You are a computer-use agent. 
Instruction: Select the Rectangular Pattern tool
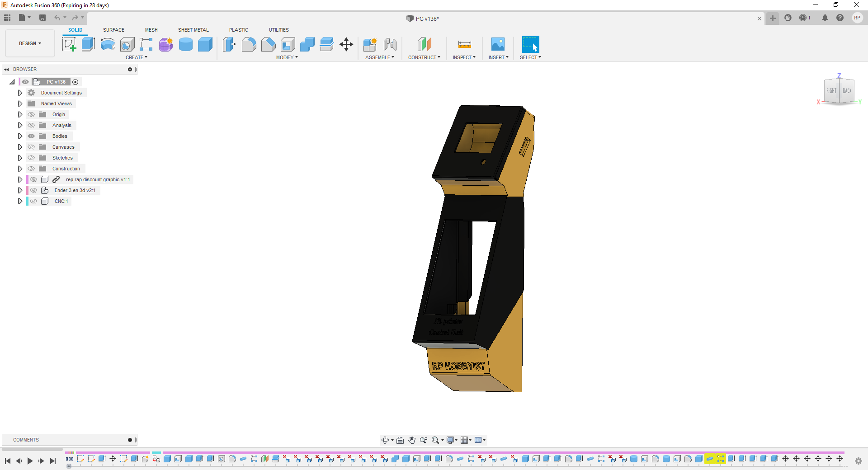tap(146, 44)
